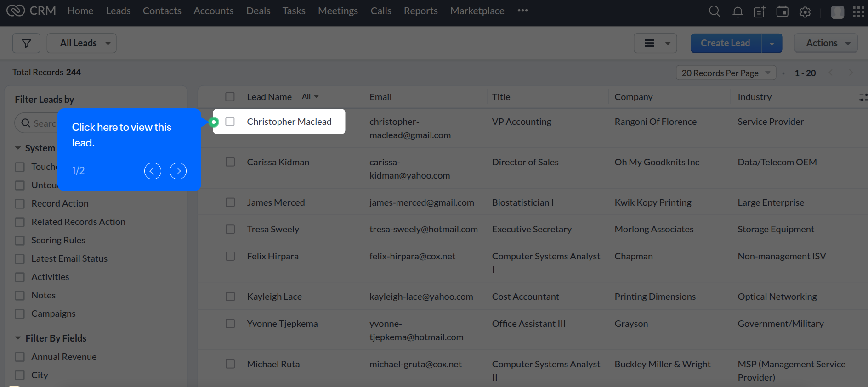The width and height of the screenshot is (868, 387).
Task: Enable the Scoring Rules filter
Action: (20, 241)
